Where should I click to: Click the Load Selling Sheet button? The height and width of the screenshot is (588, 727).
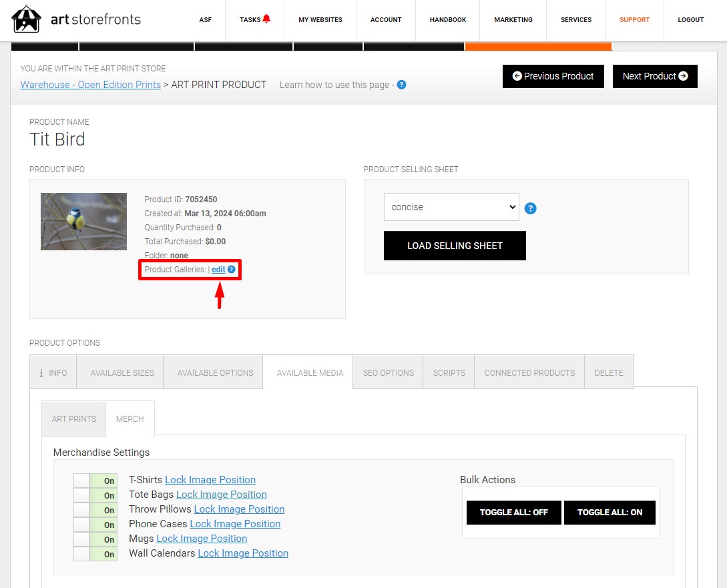(x=455, y=246)
